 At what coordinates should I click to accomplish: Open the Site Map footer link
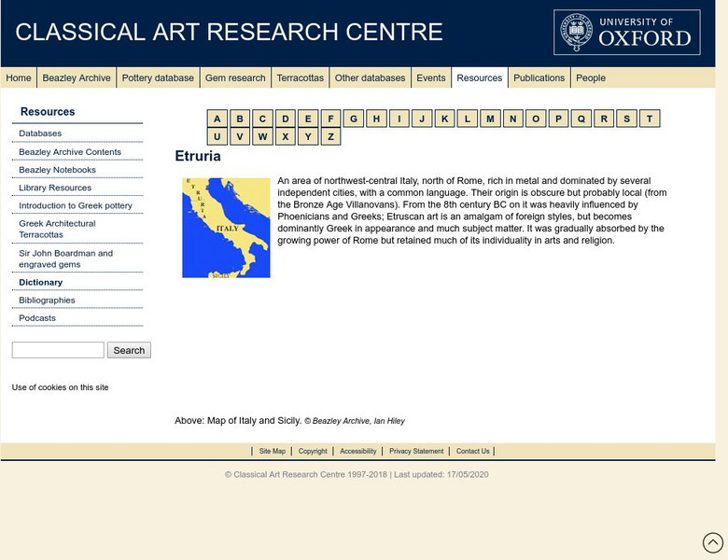(x=273, y=451)
